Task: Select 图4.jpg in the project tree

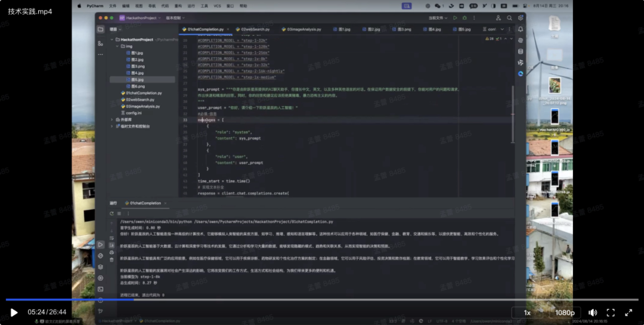Action: [134, 73]
